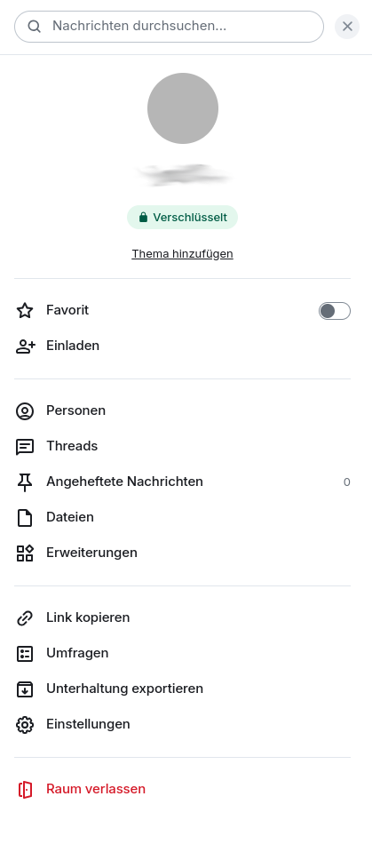The width and height of the screenshot is (372, 868).
Task: Click the Thema hinzufügen link
Action: (x=182, y=253)
